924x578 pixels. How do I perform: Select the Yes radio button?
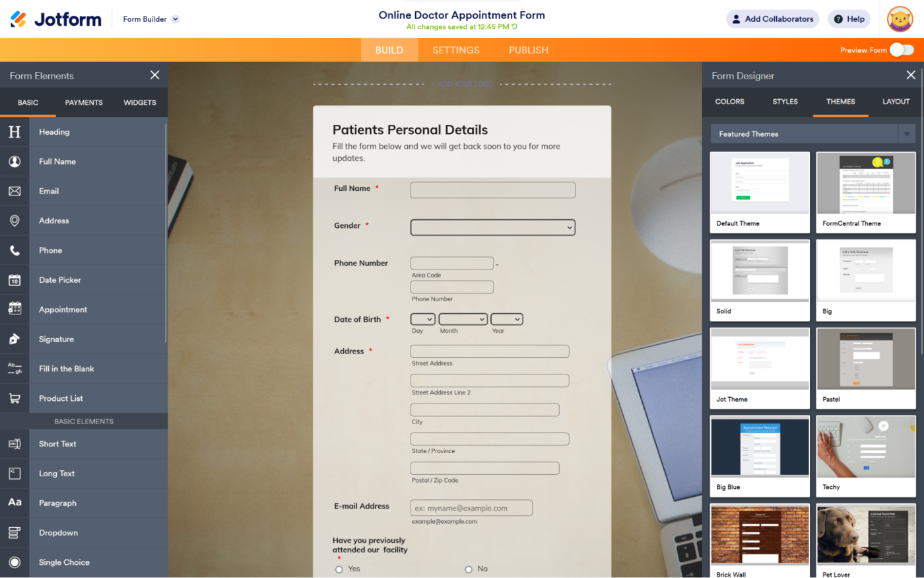[339, 569]
